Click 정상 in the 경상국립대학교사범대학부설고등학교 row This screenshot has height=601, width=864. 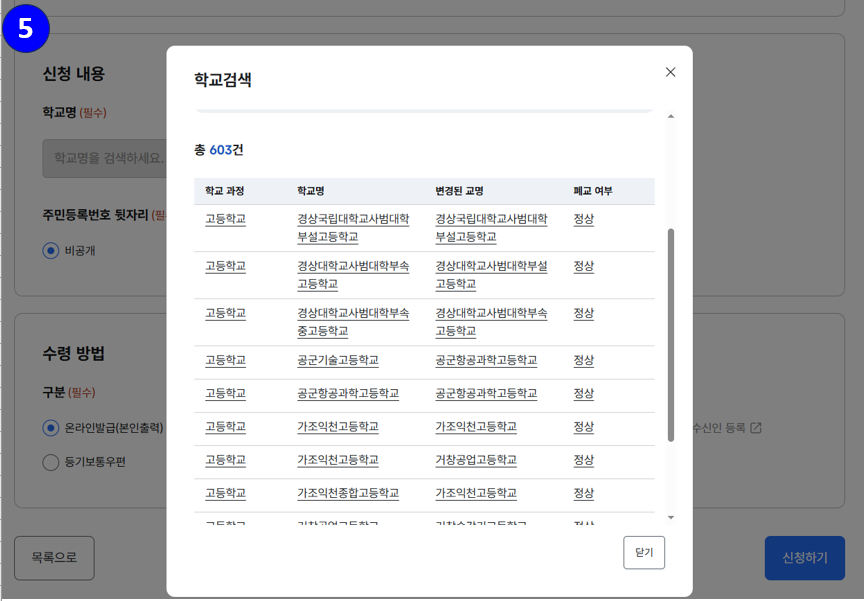584,219
